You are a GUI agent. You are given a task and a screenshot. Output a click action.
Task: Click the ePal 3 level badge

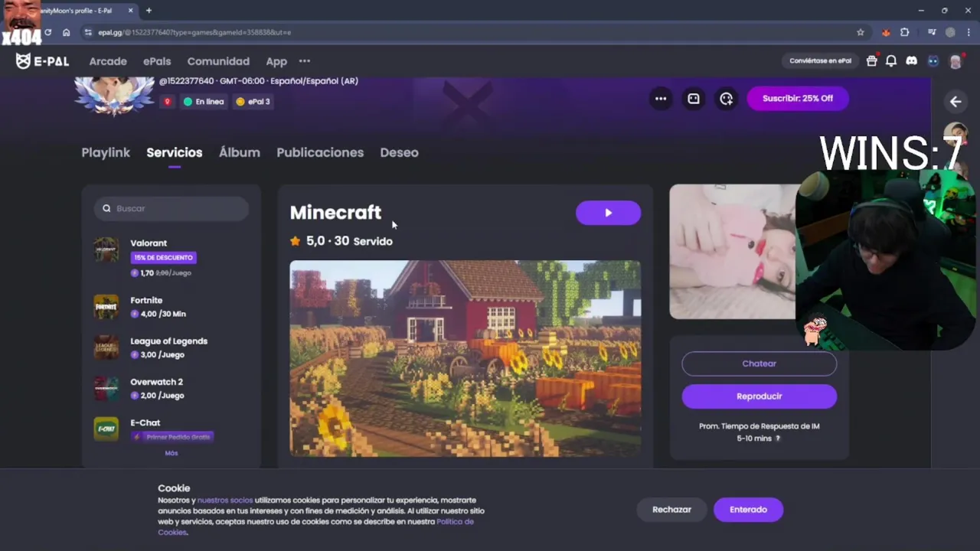pyautogui.click(x=253, y=102)
